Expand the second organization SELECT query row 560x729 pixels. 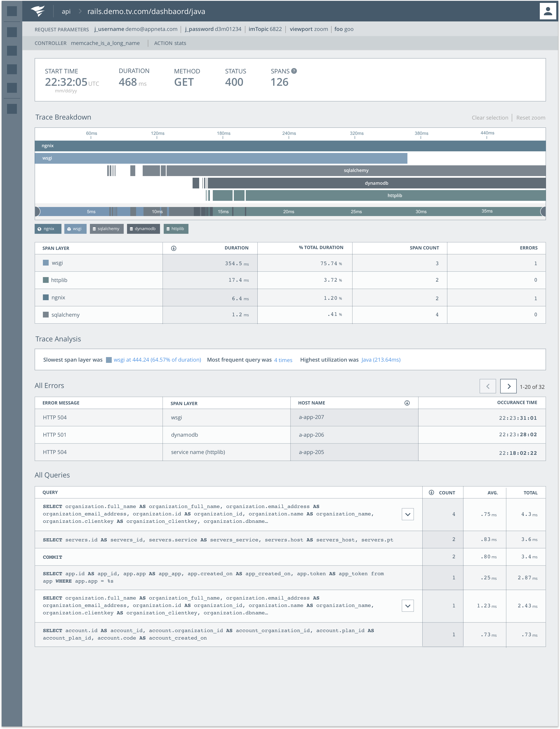click(408, 606)
